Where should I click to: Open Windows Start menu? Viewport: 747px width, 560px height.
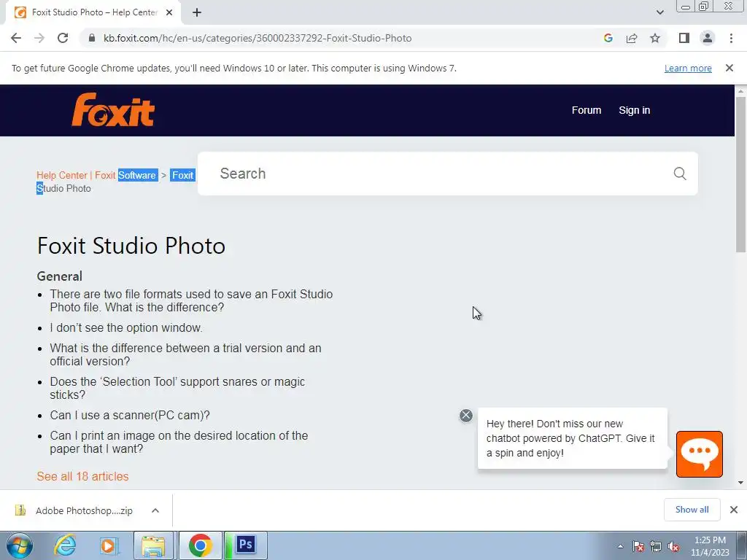pos(20,545)
